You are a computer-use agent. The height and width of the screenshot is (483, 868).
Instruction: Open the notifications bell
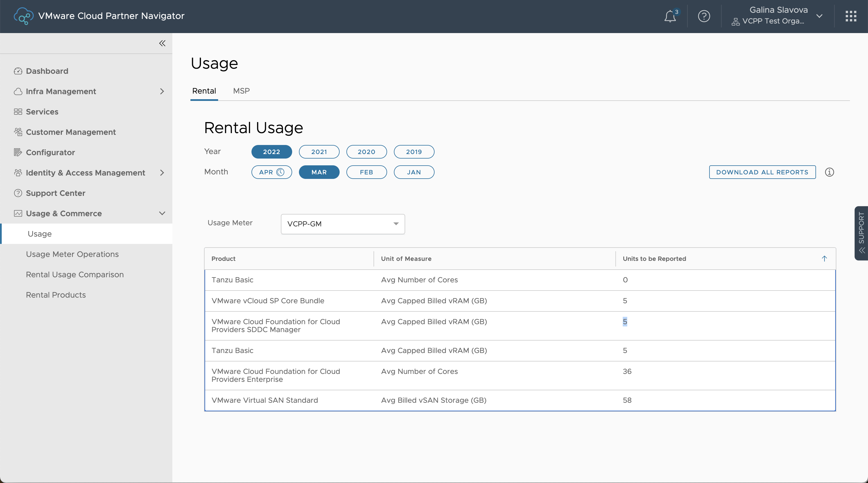click(x=670, y=16)
